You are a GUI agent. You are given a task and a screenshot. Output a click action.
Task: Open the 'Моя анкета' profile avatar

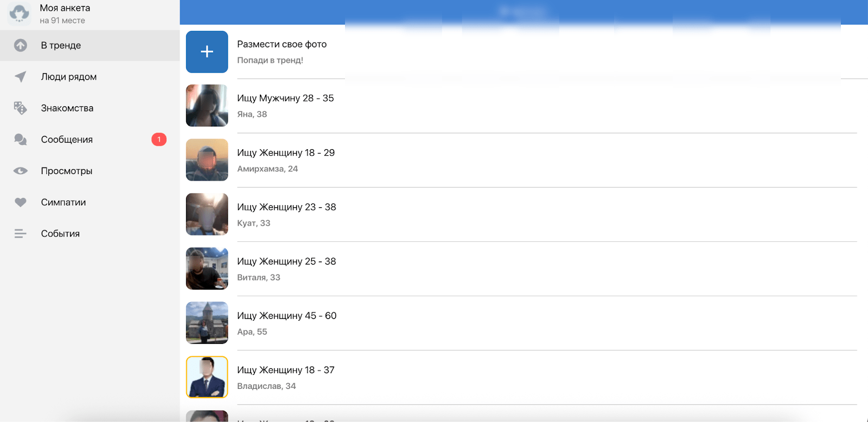(x=20, y=14)
